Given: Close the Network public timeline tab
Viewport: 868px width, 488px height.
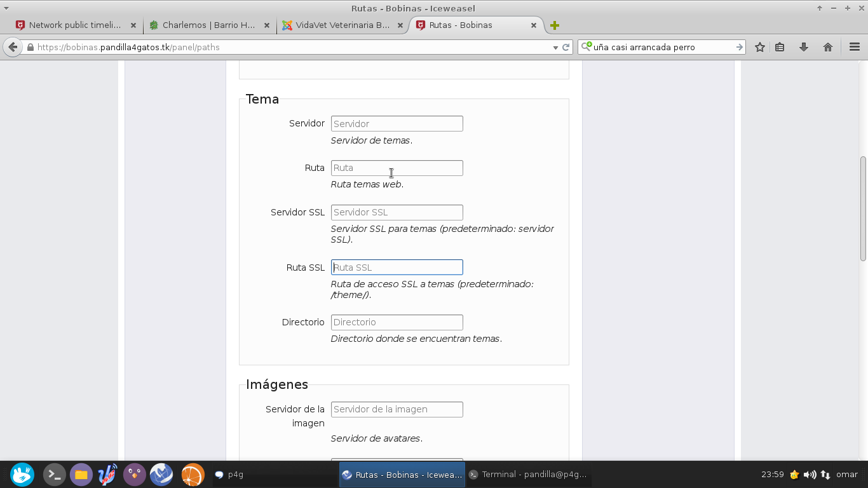Looking at the screenshot, I should coord(133,25).
